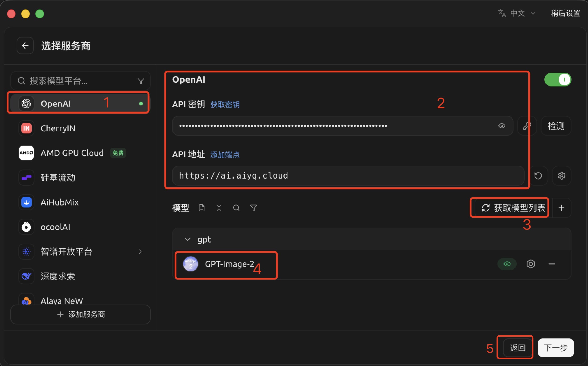Open the API key manager key icon
This screenshot has height=366, width=588.
coord(527,126)
